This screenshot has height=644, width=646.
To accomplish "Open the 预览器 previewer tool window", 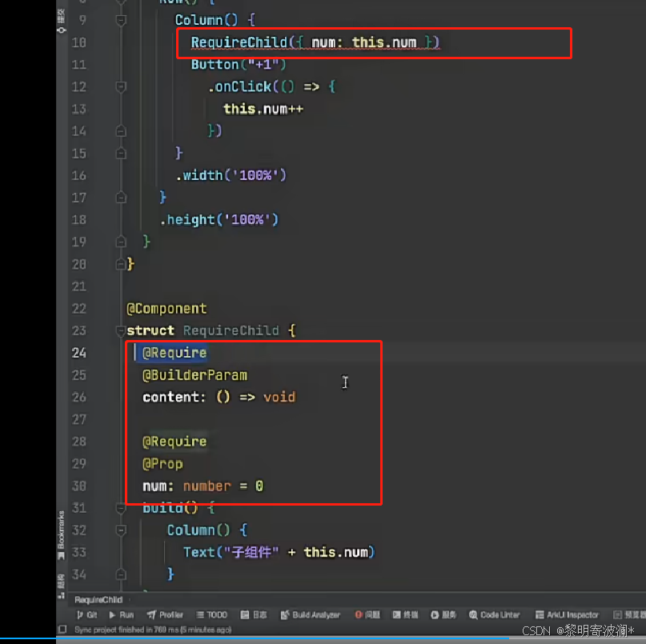I will click(629, 614).
